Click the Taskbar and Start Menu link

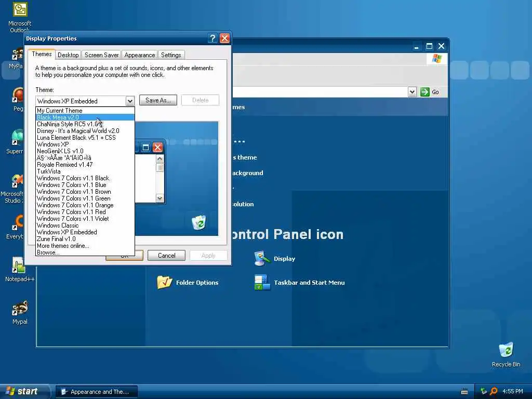tap(309, 283)
